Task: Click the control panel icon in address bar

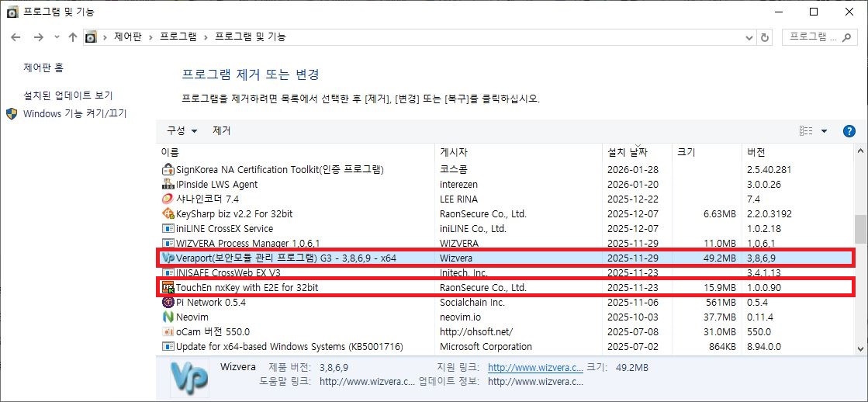Action: coord(91,37)
